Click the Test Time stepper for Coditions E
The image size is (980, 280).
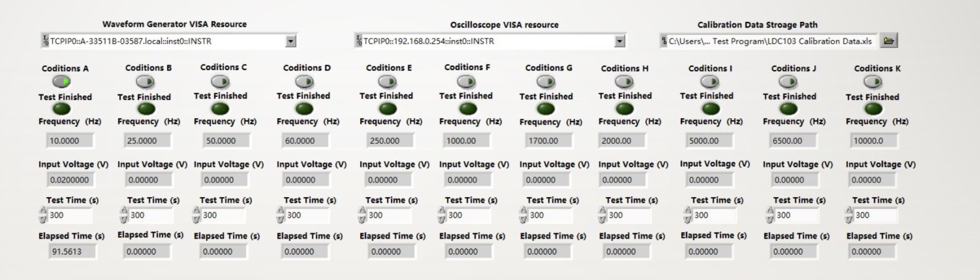[362, 215]
